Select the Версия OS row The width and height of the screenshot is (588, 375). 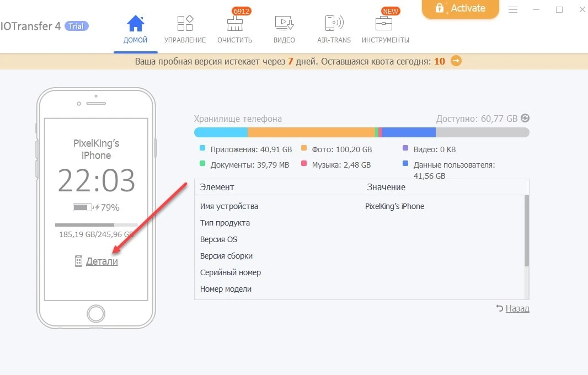[x=359, y=239]
